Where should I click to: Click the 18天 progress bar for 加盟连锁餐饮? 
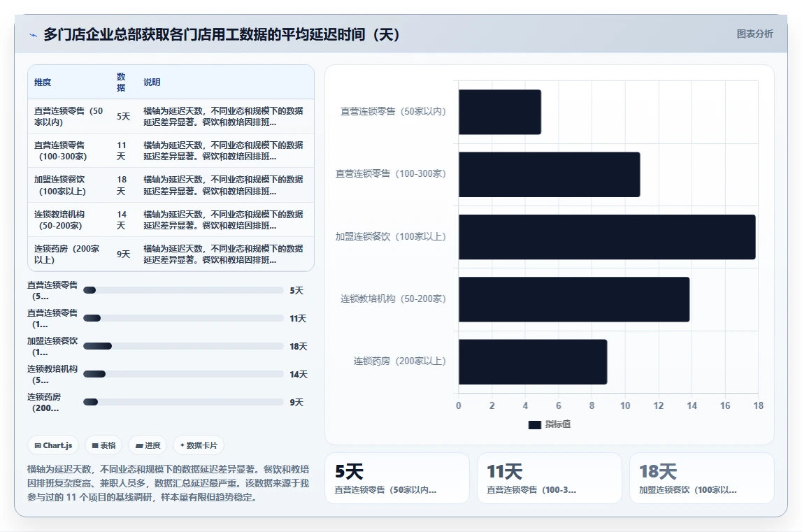(183, 346)
